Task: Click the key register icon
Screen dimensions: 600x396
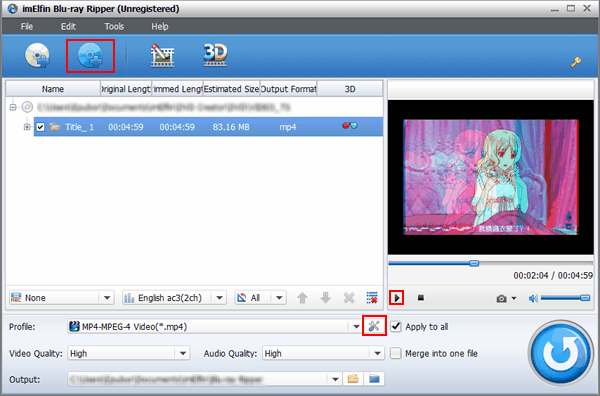Action: (576, 62)
